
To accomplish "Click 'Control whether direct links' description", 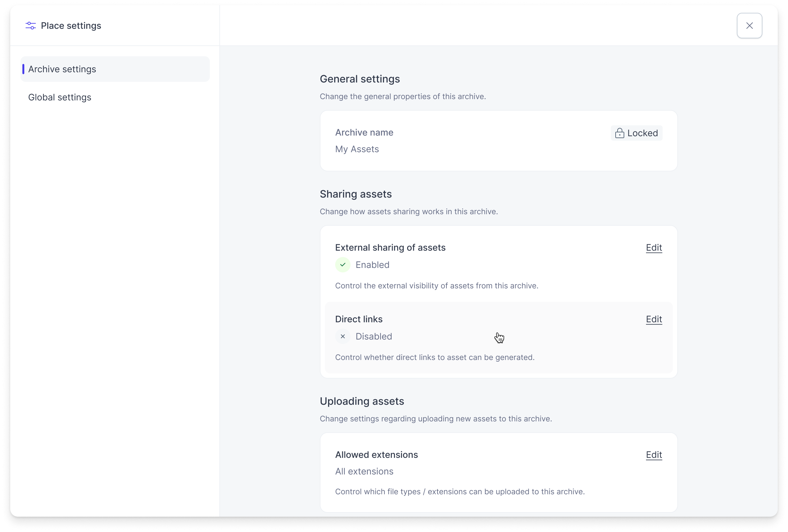I will pos(435,357).
